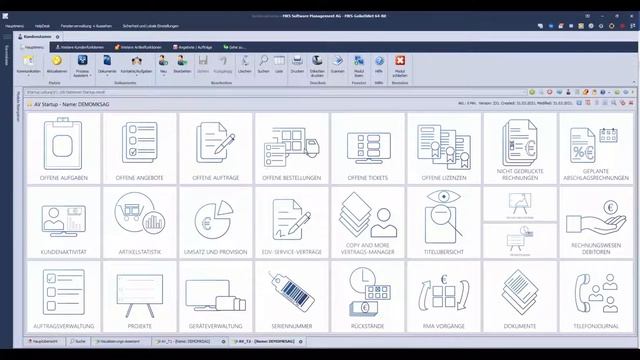Open the RMA Vorgänge tile
Viewport: 640px width, 360px height.
(444, 297)
